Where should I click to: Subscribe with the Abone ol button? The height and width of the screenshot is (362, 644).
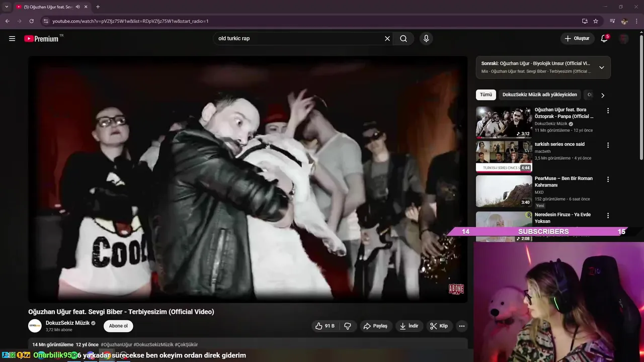(x=118, y=326)
